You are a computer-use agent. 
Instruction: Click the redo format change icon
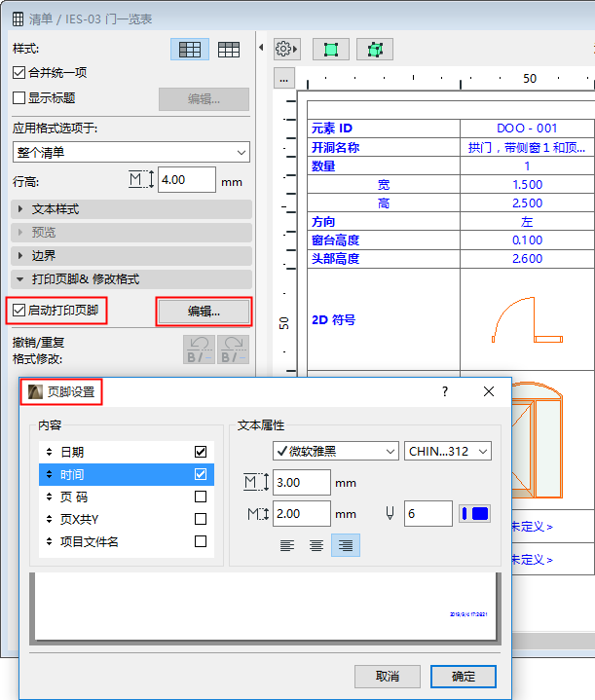point(233,350)
